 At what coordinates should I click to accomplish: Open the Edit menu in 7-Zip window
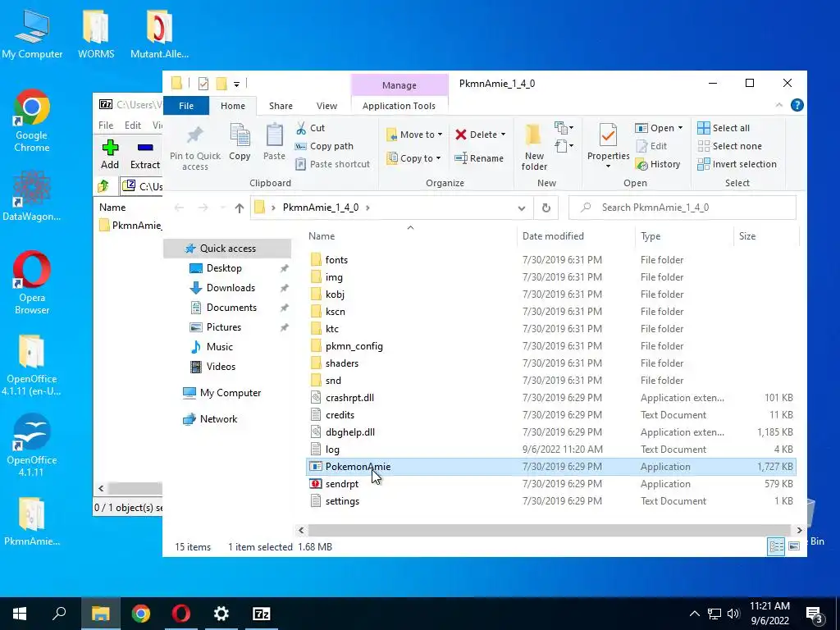coord(133,126)
